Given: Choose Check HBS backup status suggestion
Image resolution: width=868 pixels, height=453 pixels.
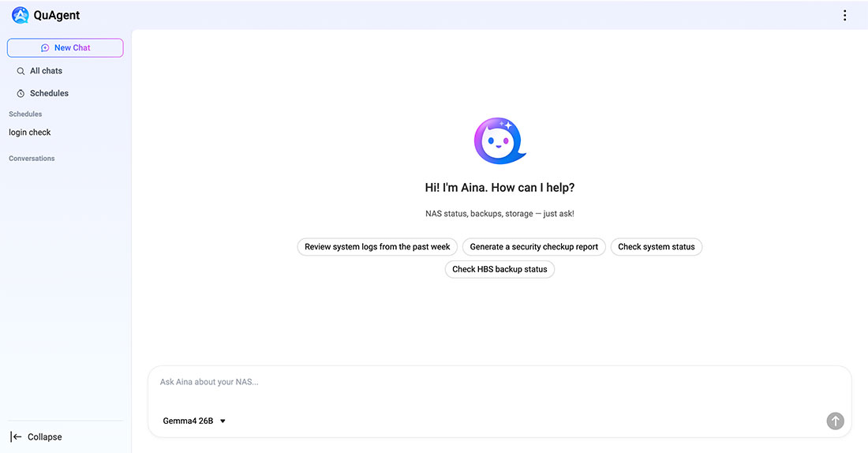Looking at the screenshot, I should pos(499,269).
